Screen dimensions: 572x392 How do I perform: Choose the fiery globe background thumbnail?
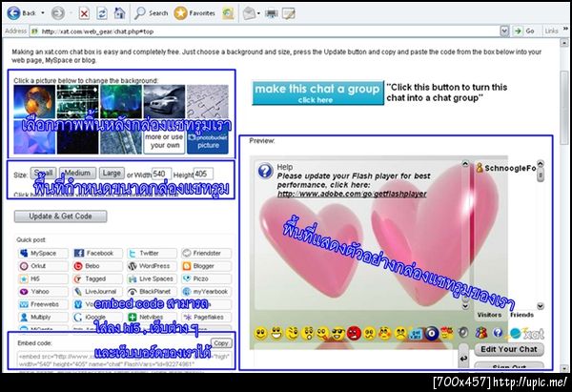pyautogui.click(x=34, y=101)
